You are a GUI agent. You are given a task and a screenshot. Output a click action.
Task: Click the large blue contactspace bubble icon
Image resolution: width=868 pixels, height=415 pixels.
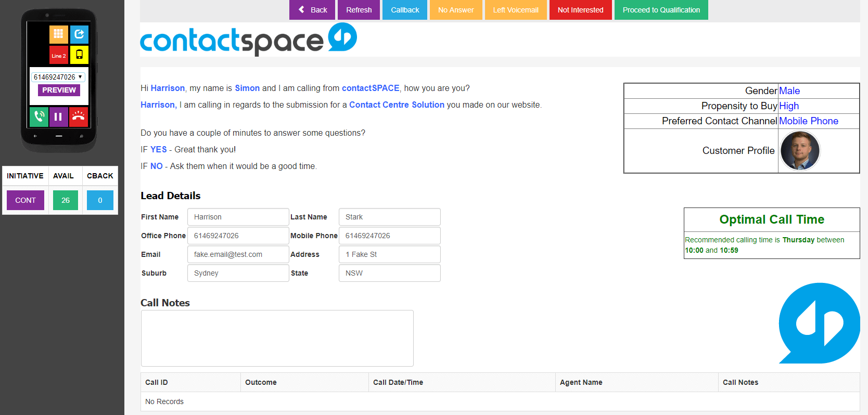tap(819, 323)
